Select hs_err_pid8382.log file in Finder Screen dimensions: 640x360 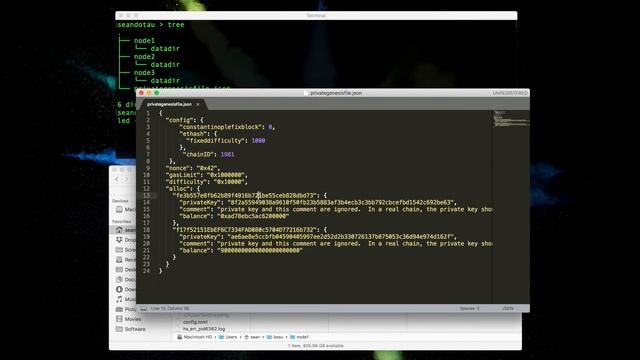point(204,329)
